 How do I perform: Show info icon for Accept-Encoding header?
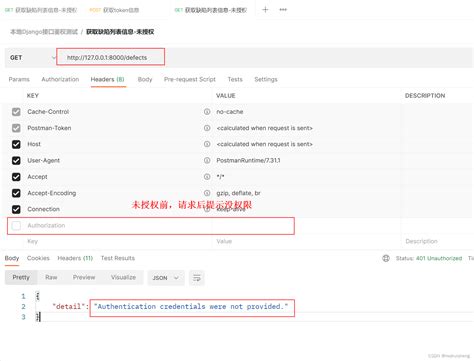(207, 193)
